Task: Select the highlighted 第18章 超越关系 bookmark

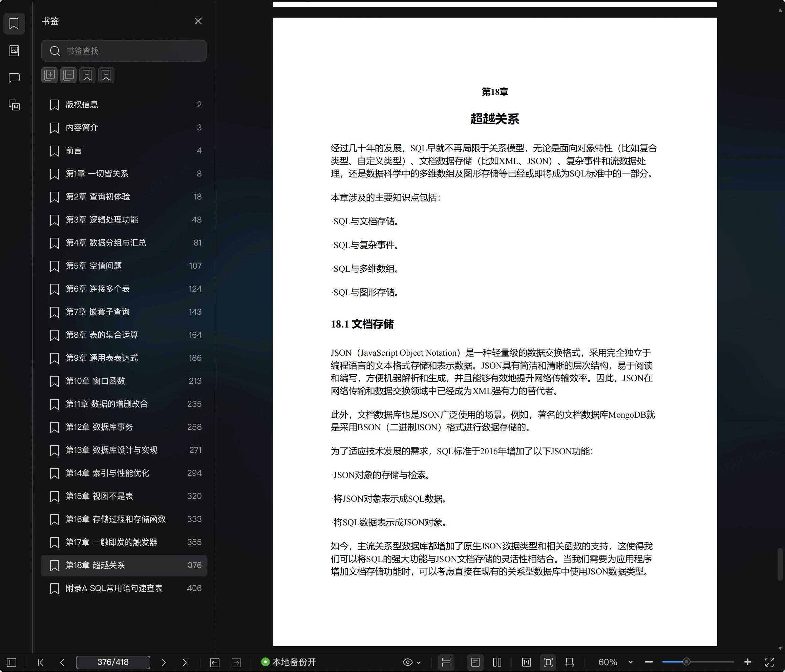Action: [124, 566]
